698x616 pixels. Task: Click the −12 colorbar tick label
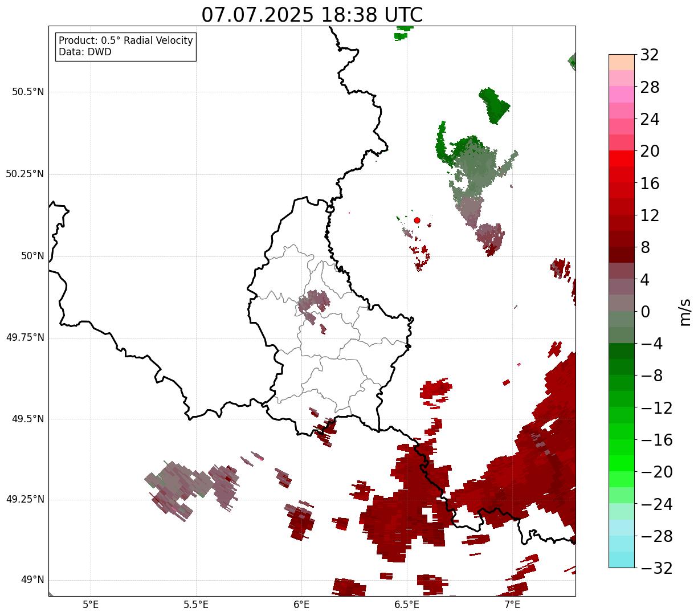pos(656,407)
